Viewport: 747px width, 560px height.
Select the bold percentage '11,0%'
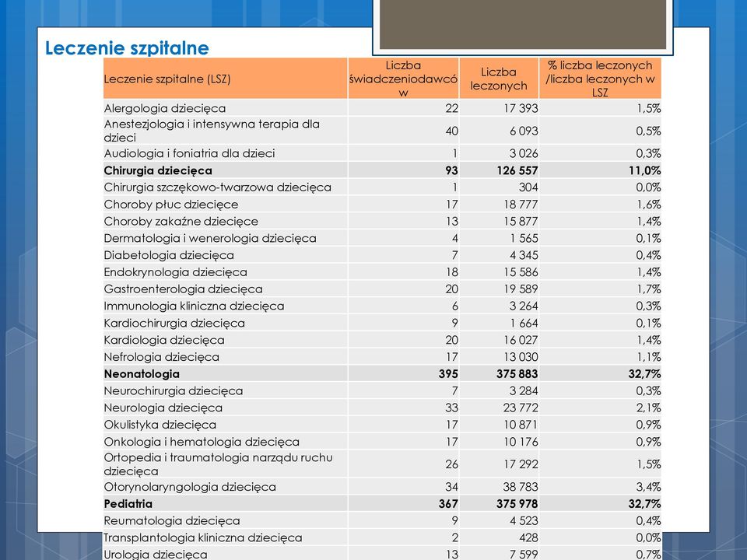644,170
